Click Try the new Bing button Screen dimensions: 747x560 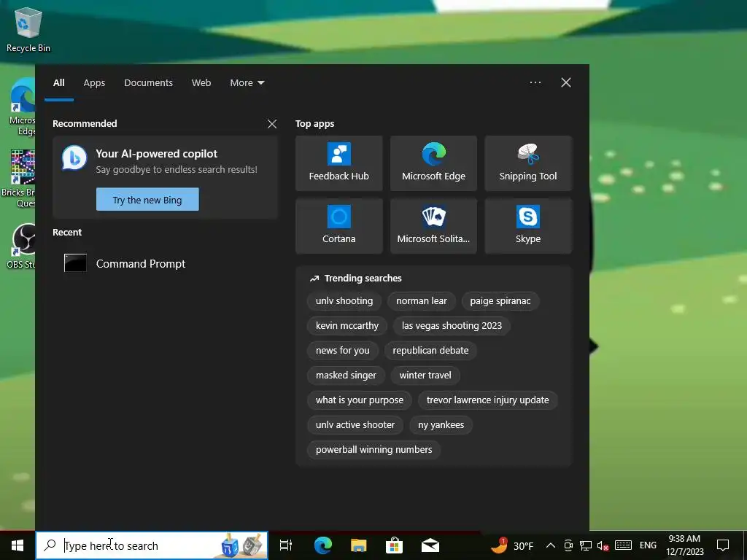click(147, 200)
